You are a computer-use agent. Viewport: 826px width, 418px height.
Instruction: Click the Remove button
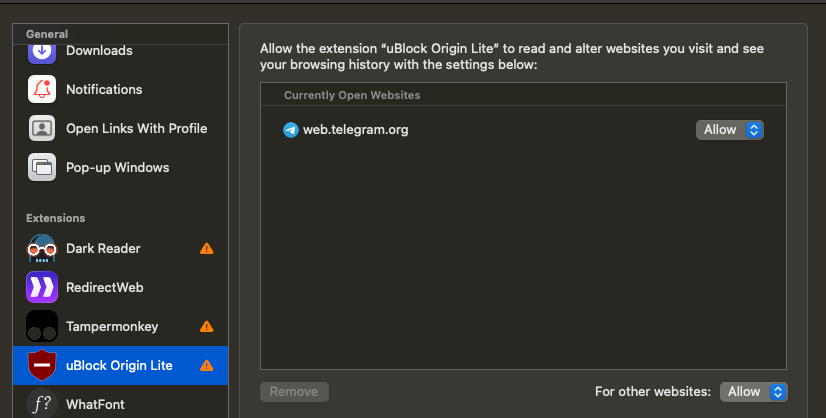point(294,392)
